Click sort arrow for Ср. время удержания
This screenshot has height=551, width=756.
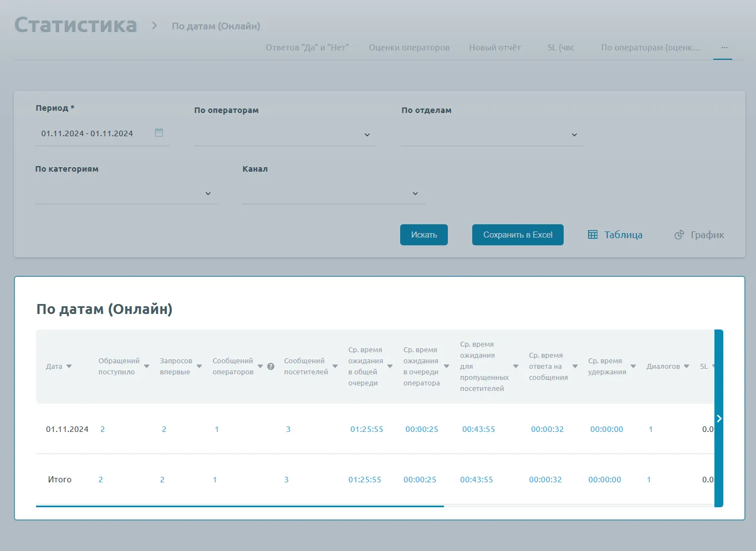634,367
